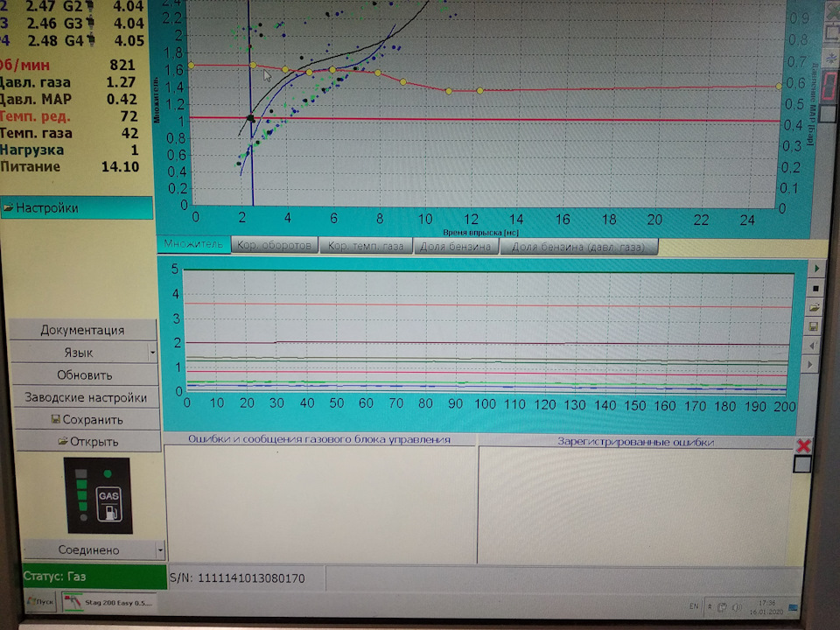The width and height of the screenshot is (840, 630).
Task: Click the GAS fuel switch button on the LED panel
Action: (108, 504)
